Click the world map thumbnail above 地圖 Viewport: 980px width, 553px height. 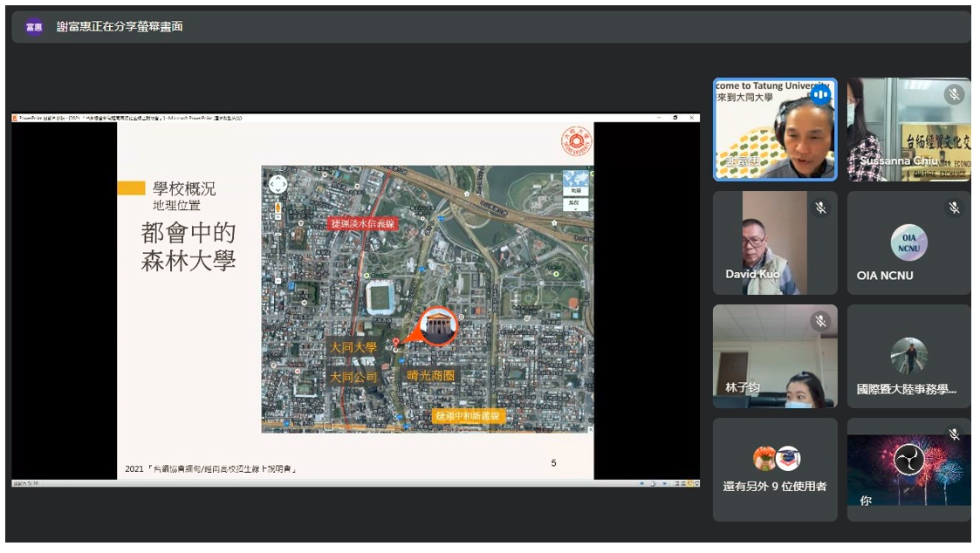tap(576, 177)
